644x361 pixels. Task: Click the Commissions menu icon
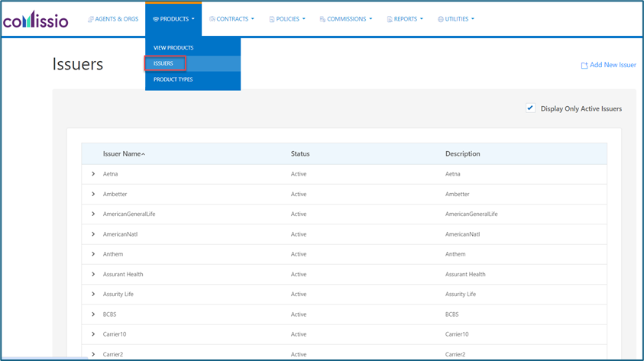[322, 19]
